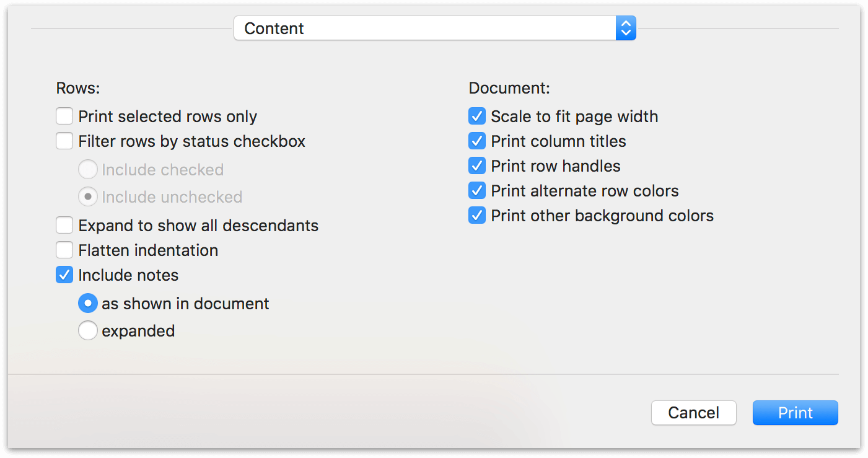Click the Document: section label

point(509,88)
